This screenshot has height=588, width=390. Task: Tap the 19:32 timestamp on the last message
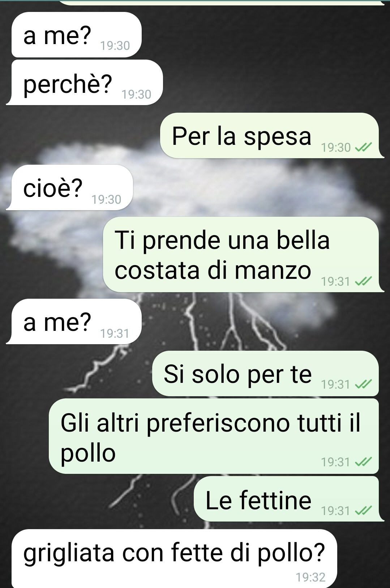pyautogui.click(x=310, y=577)
